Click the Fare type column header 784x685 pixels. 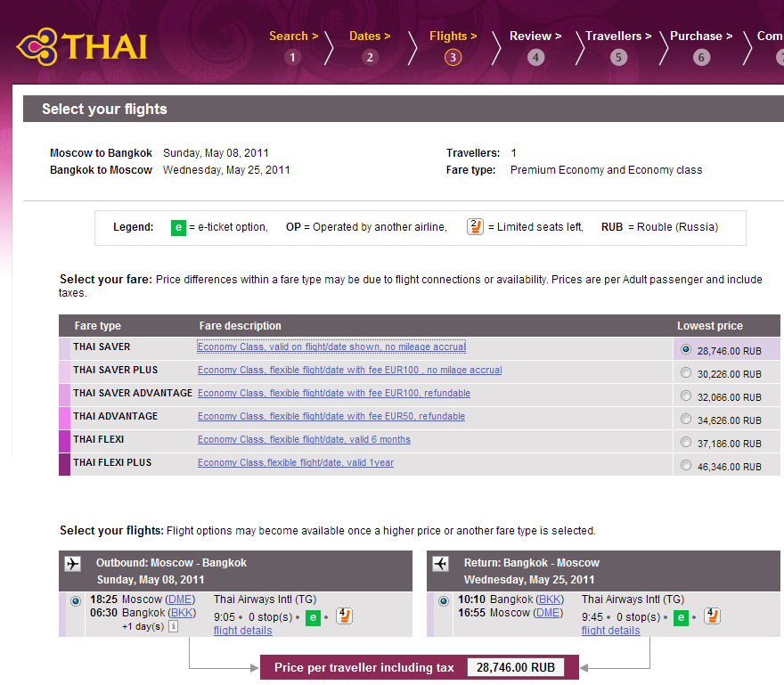tap(97, 326)
